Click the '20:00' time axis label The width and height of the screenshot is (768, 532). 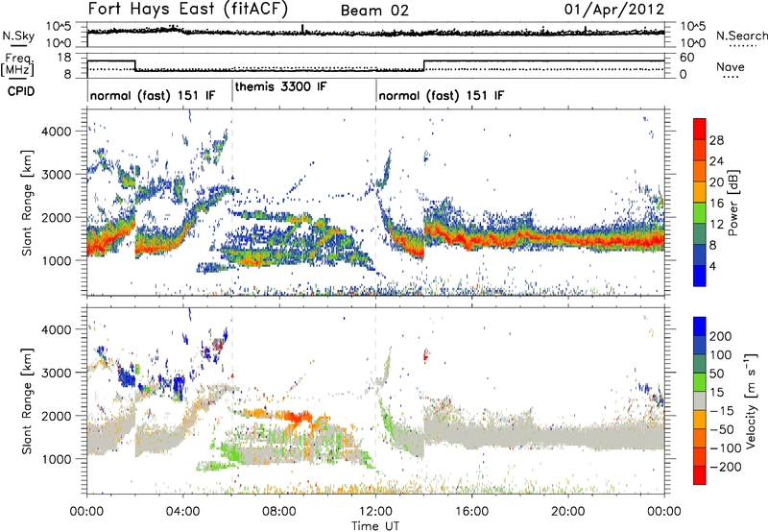click(x=567, y=512)
